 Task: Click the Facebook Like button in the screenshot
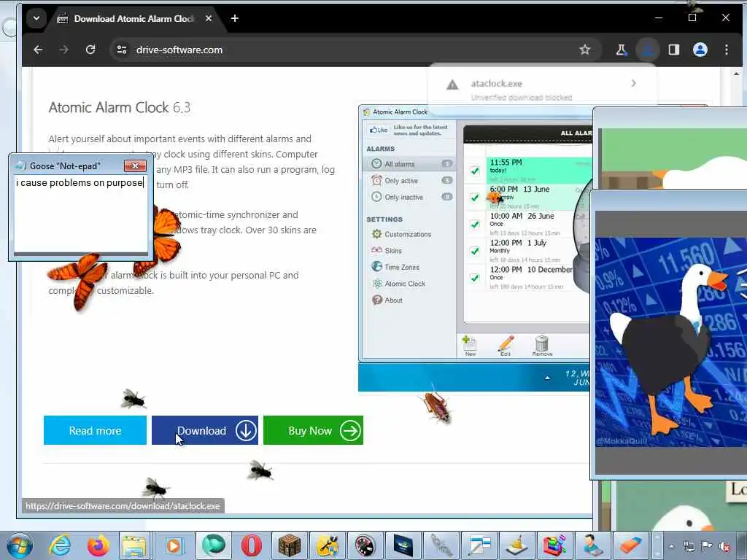point(379,130)
